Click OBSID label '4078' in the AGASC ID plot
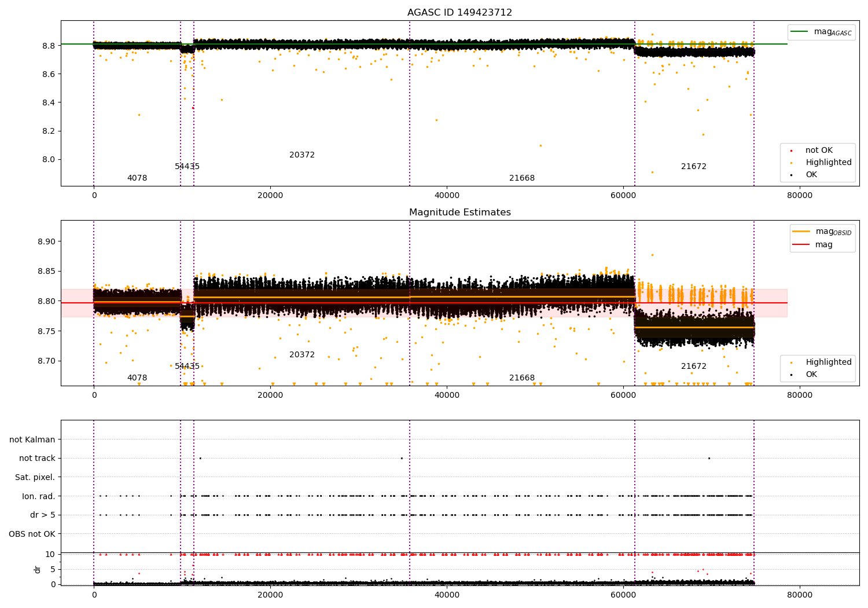 click(x=137, y=178)
